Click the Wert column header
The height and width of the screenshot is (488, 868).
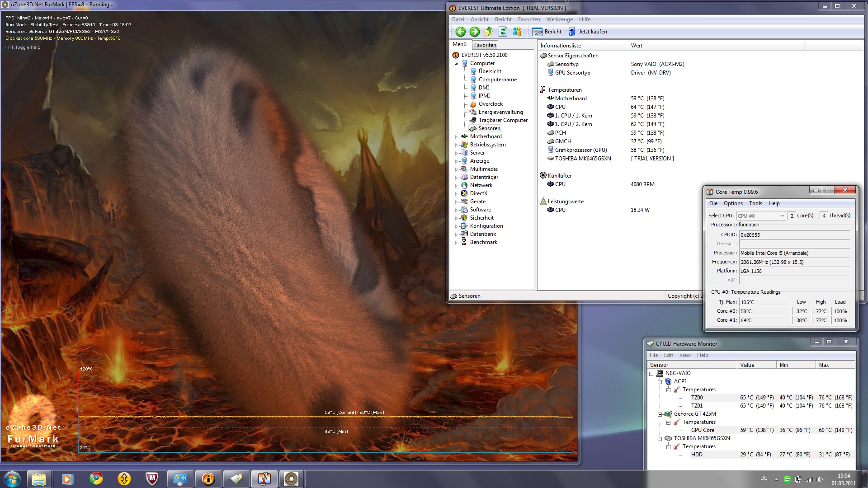[637, 46]
